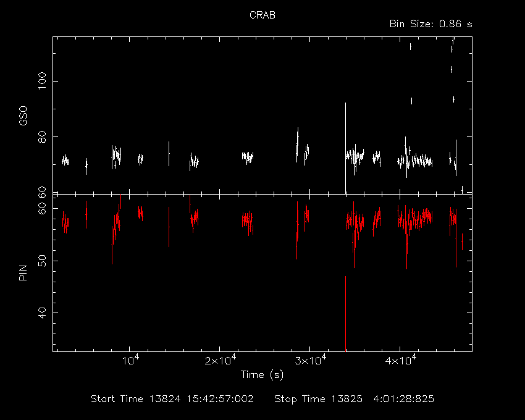Click the PIN axis label
Image resolution: width=525 pixels, height=420 pixels.
tap(23, 272)
